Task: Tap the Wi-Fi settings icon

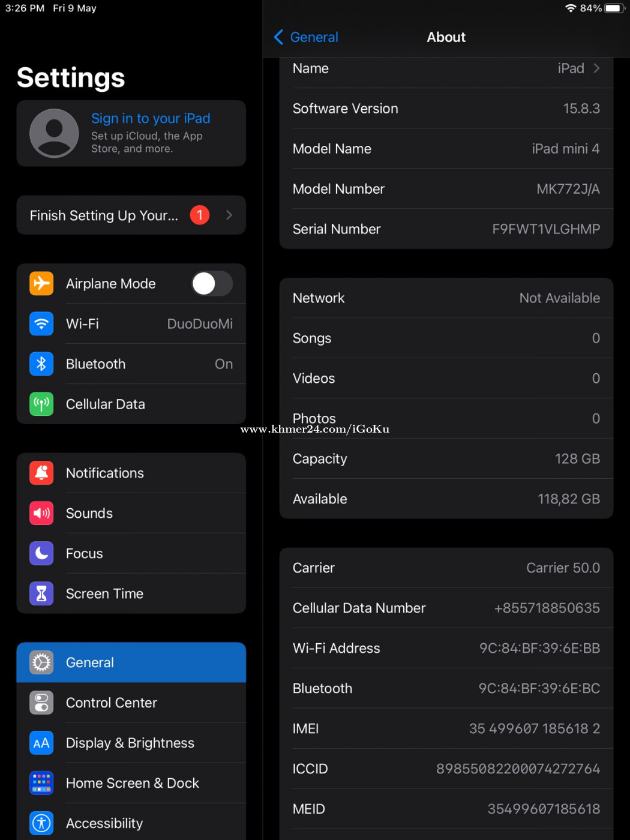Action: tap(41, 323)
